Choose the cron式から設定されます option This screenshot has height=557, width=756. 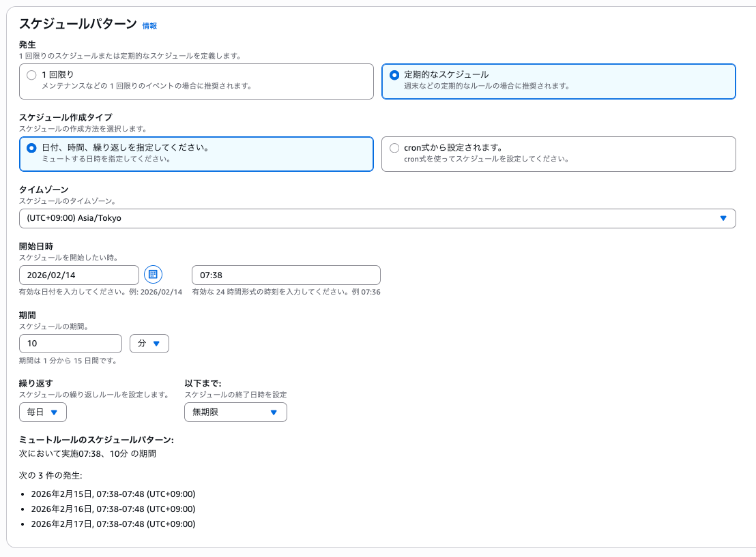[394, 147]
